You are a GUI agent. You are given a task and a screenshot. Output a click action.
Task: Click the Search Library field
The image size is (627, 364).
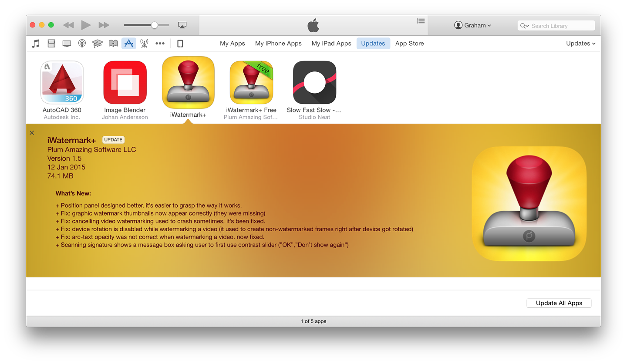click(x=556, y=26)
